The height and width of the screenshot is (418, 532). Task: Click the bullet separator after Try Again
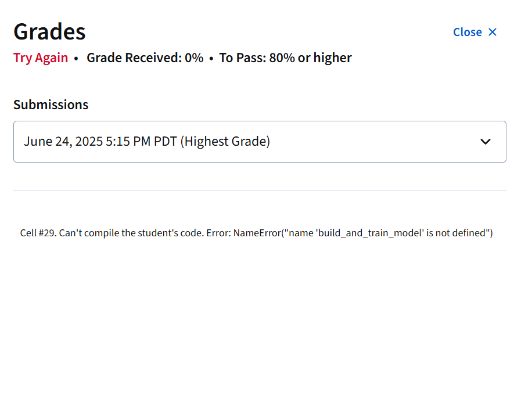click(76, 59)
